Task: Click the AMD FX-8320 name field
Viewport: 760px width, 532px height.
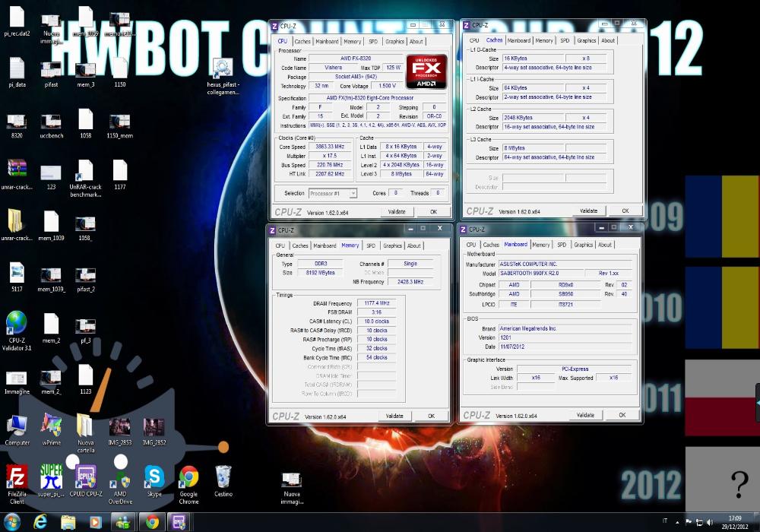Action: click(355, 59)
